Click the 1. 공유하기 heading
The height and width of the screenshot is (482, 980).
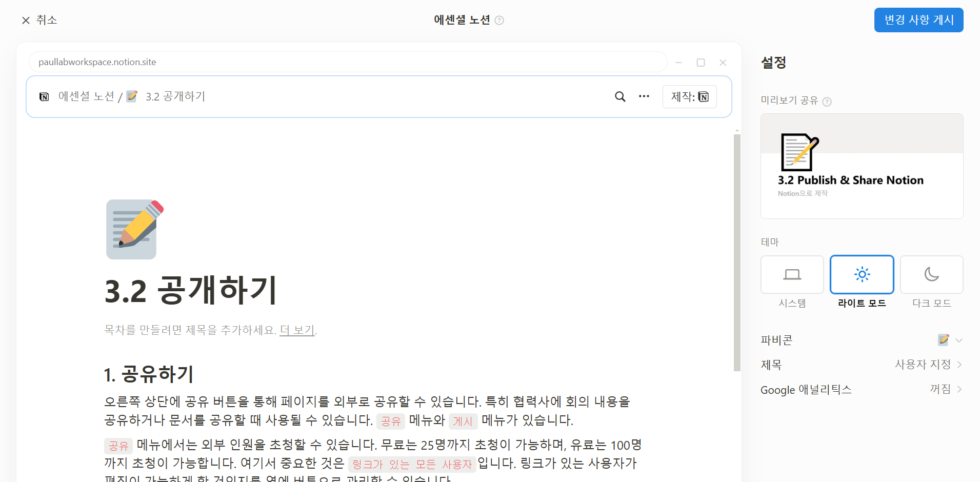[x=149, y=374]
